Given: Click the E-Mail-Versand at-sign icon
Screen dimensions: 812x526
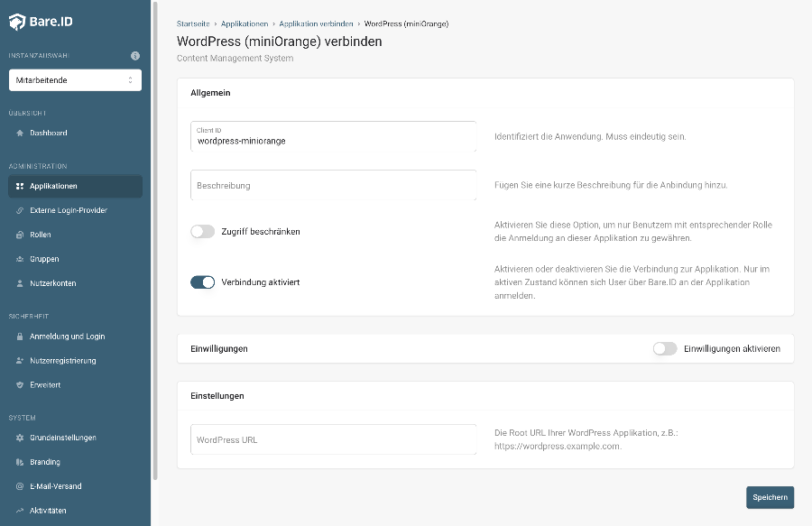Looking at the screenshot, I should tap(20, 486).
